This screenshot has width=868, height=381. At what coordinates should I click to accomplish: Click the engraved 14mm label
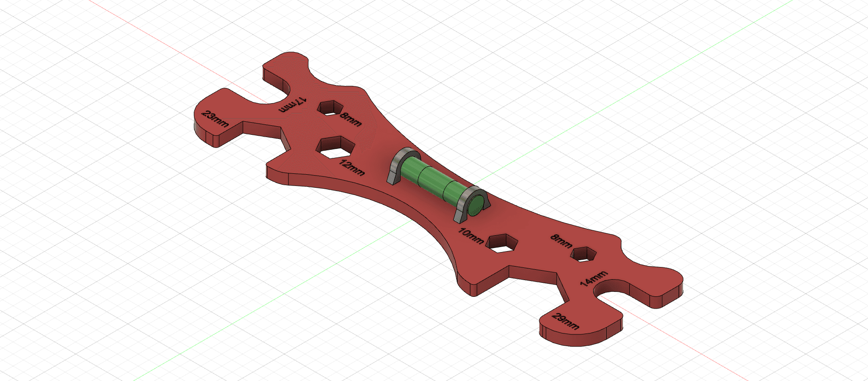(x=594, y=279)
